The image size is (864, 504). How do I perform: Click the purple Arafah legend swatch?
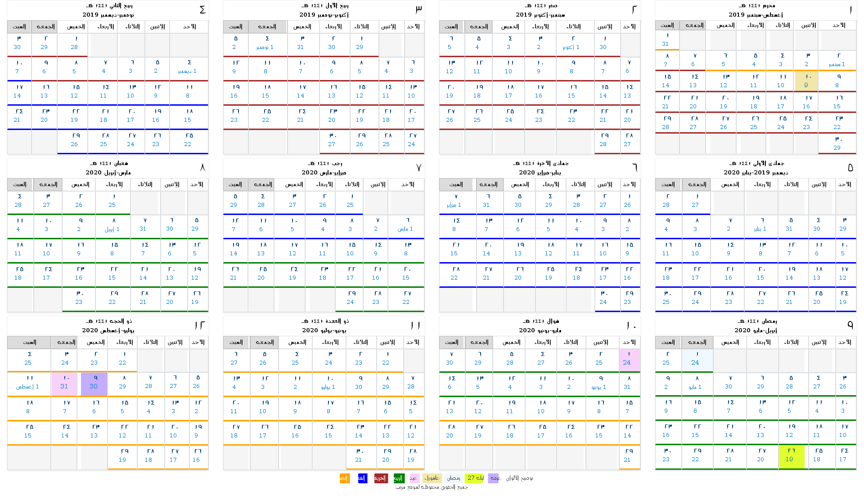494,478
